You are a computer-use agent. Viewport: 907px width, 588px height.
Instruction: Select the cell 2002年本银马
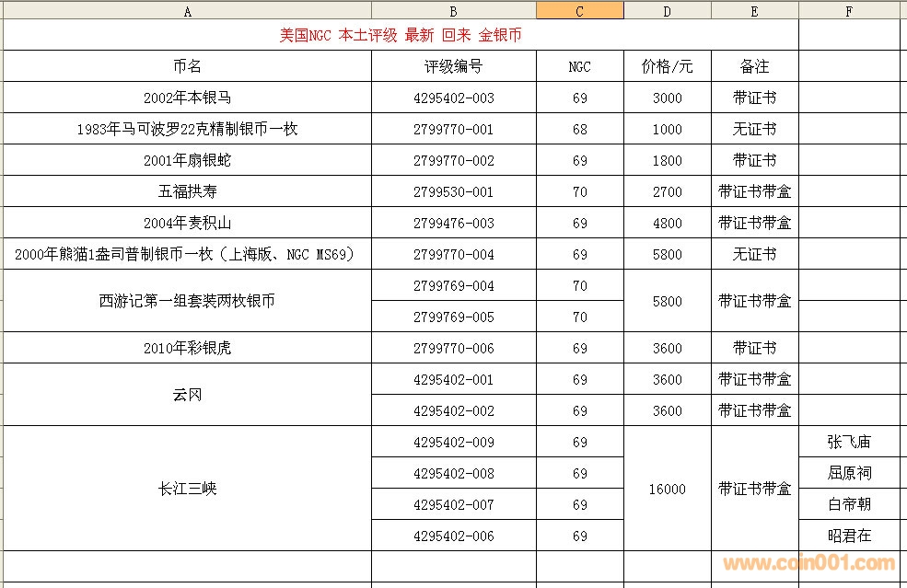(x=188, y=98)
